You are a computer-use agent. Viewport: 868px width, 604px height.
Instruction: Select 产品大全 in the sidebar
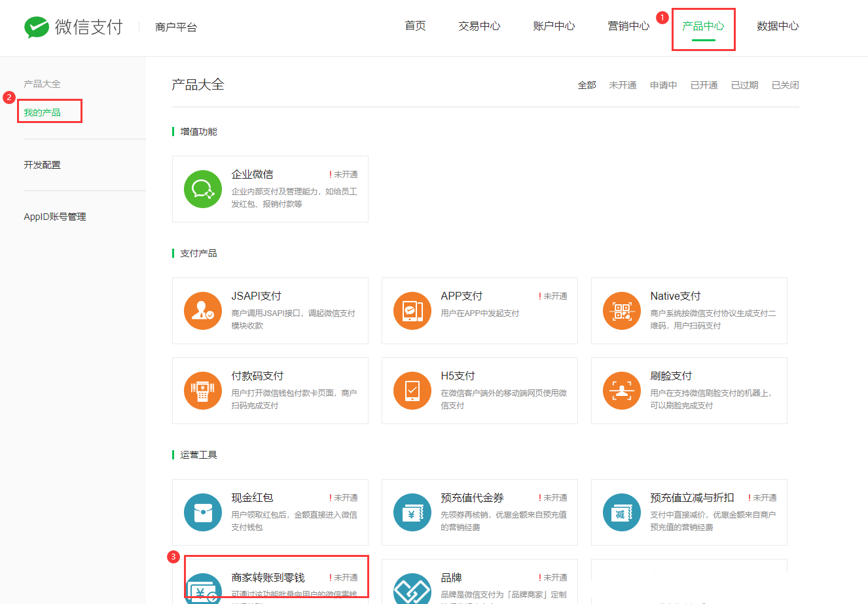43,84
